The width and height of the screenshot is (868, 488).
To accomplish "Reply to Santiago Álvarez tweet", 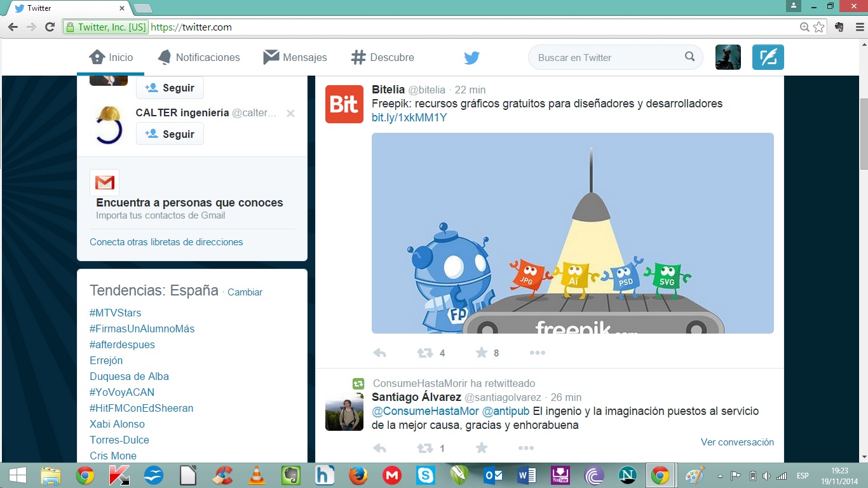I will pyautogui.click(x=379, y=448).
